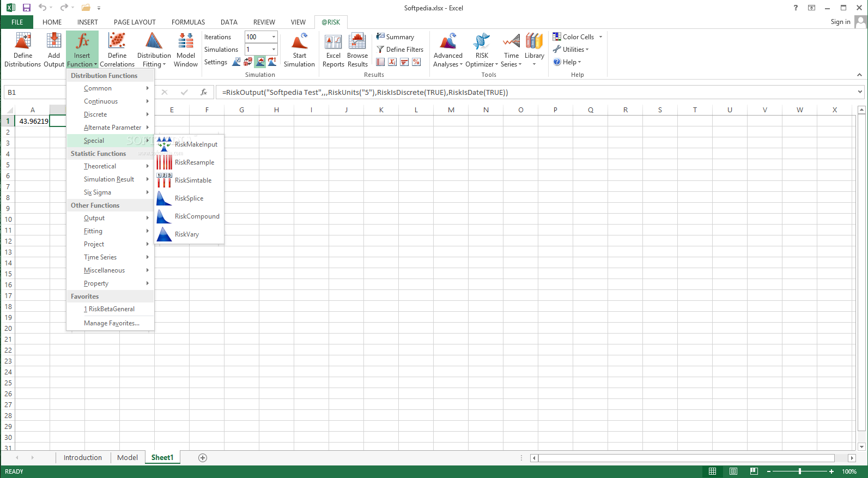Select the RiskSimtable function
Screen dimensions: 868x478
[x=189, y=180]
